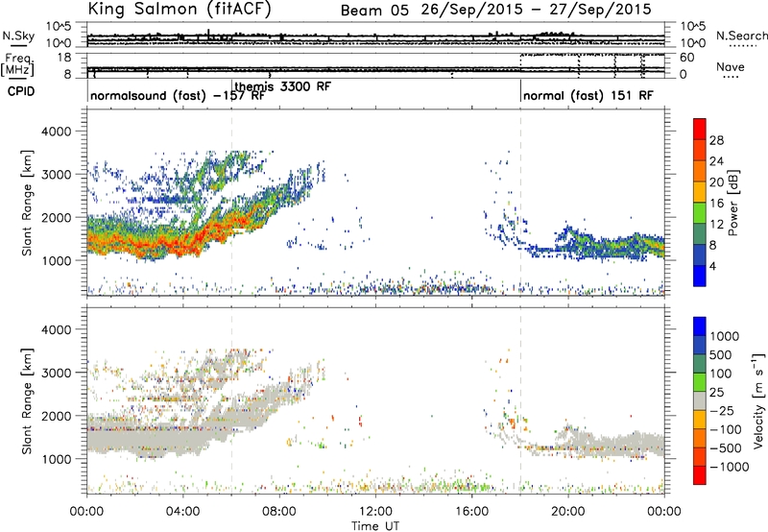The width and height of the screenshot is (768, 532).
Task: Click the 'Nave' legend label
Action: pos(731,66)
